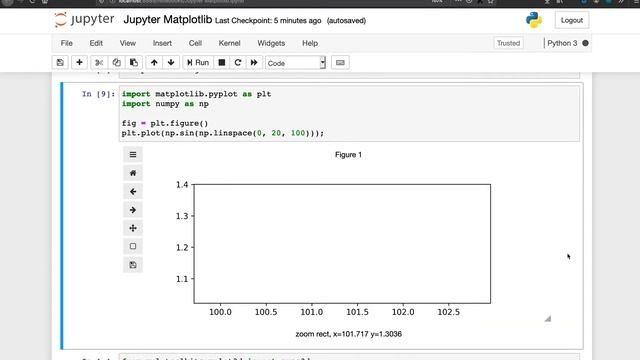
Task: Run the selected cell
Action: [198, 62]
